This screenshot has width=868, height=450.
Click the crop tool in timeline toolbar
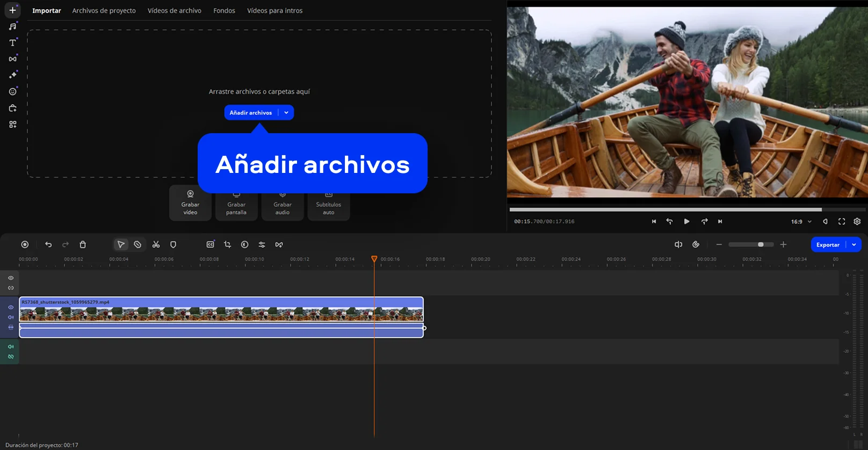tap(227, 244)
